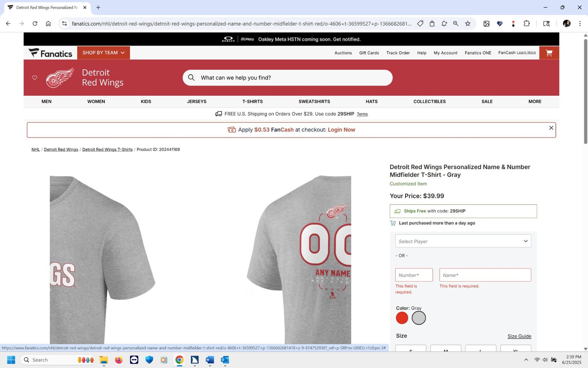Click the site search box
This screenshot has width=588, height=368.
coord(287,78)
